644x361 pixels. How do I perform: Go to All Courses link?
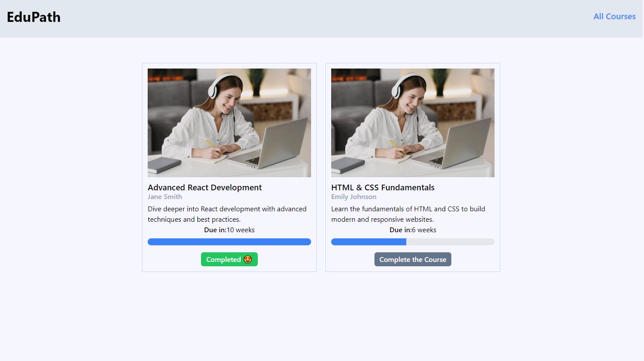click(614, 17)
